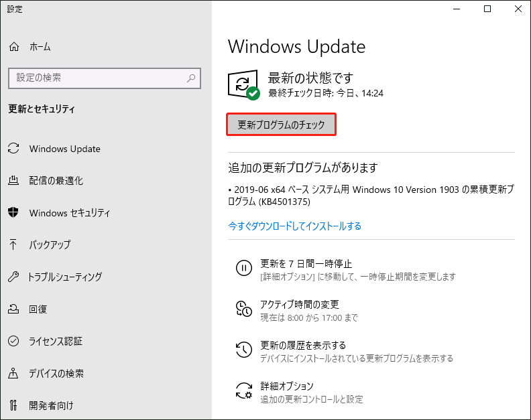Click the history icon beside 更新の履歴を表示する
This screenshot has width=531, height=420.
[x=244, y=349]
